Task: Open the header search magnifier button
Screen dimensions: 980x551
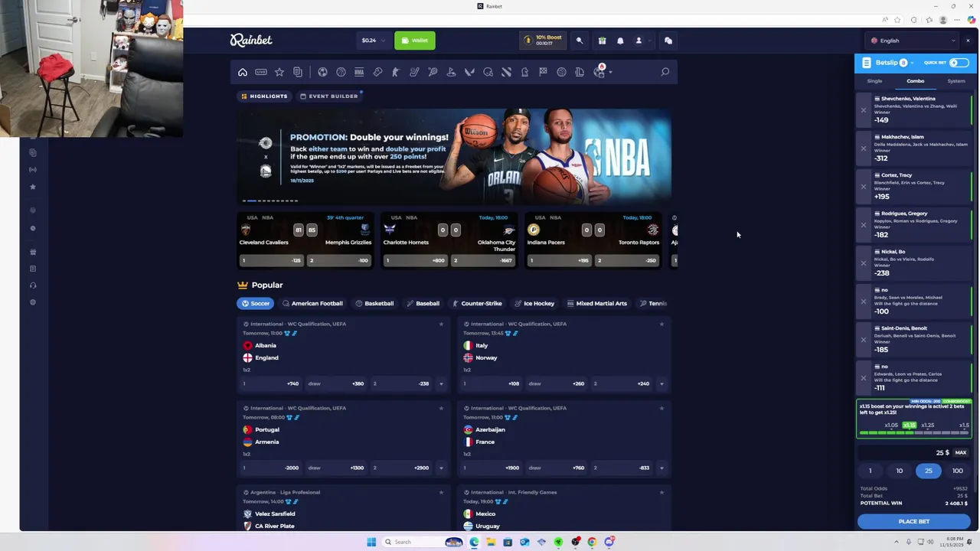Action: point(580,41)
